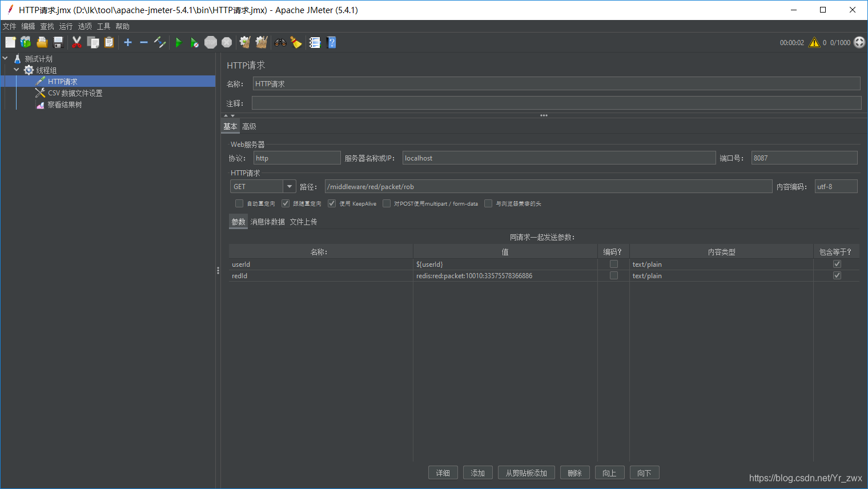Toggle 包含等于 checkbox in userId row
This screenshot has width=868, height=489.
(837, 264)
